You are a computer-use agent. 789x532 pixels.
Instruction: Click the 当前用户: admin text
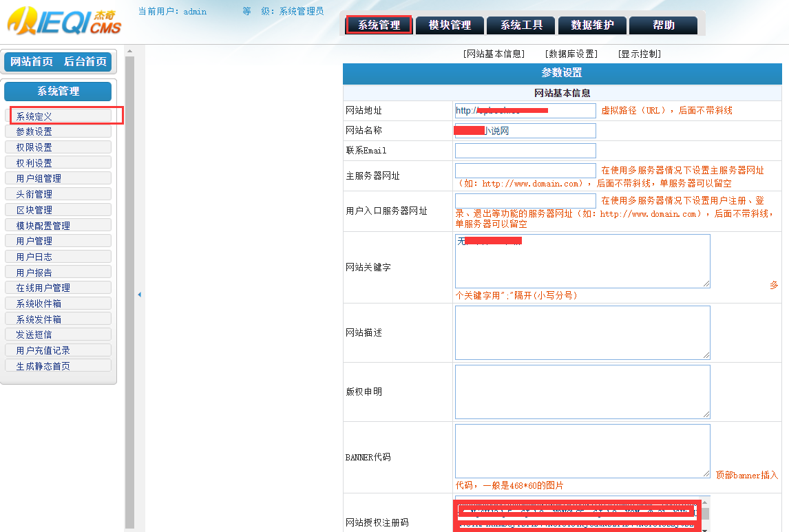tap(173, 12)
